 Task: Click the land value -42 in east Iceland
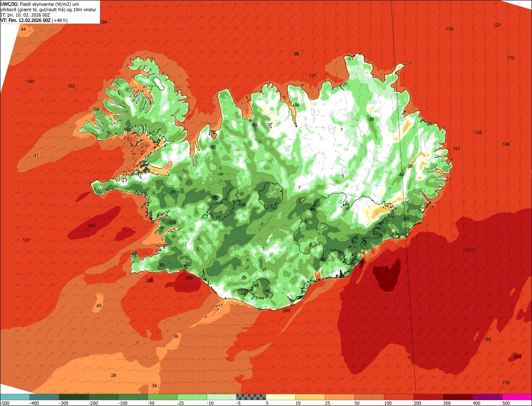(x=401, y=174)
